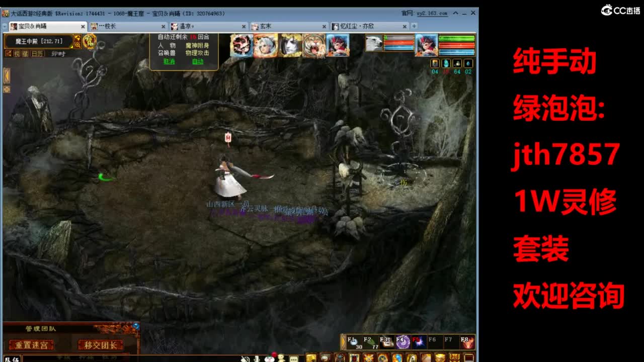Viewport: 644px width, 362px height.
Task: Open the main character portrait beside green bar
Action: pos(427,45)
